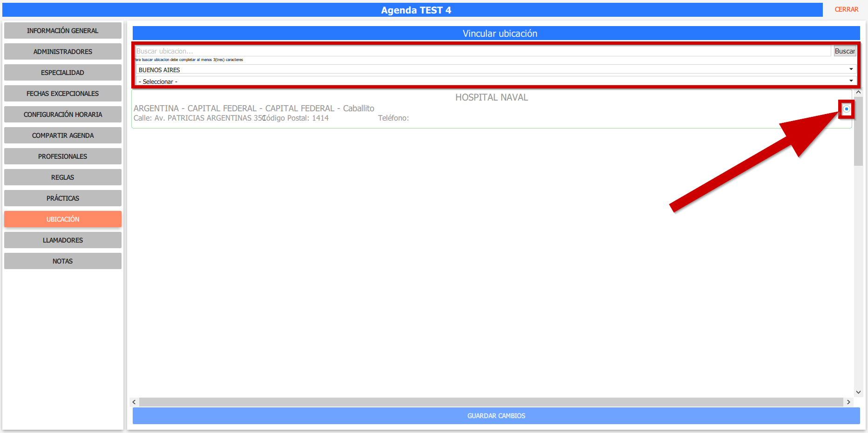Click the left arrow of the horizontal scrollbar
868x433 pixels.
(x=134, y=402)
